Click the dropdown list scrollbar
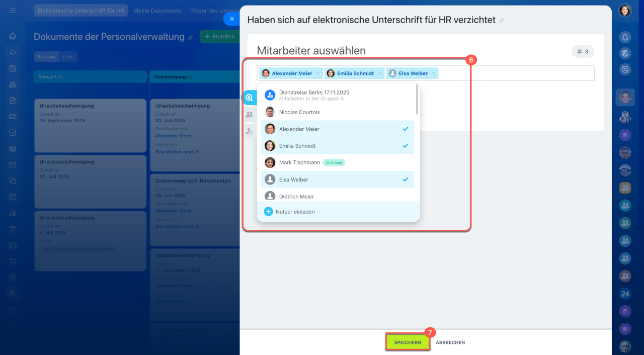This screenshot has width=644, height=355. click(x=417, y=99)
